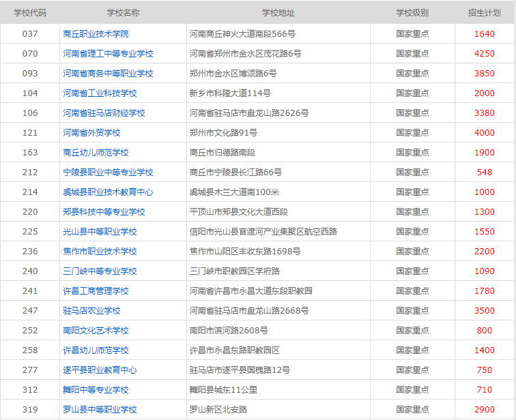Select the 郏县科技中等专业学校 link
The height and width of the screenshot is (420, 516).
(104, 211)
